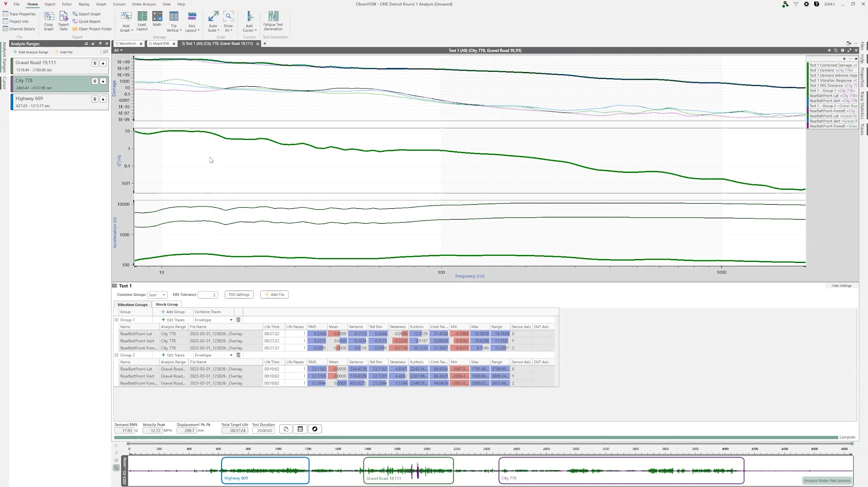Open the Order Analysis menu
The width and height of the screenshot is (868, 487).
coord(144,4)
